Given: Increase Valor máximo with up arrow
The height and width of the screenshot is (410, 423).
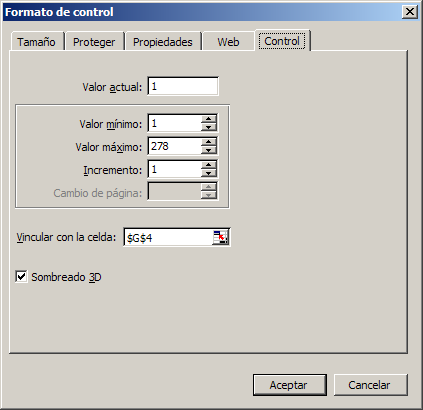Looking at the screenshot, I should [x=209, y=142].
